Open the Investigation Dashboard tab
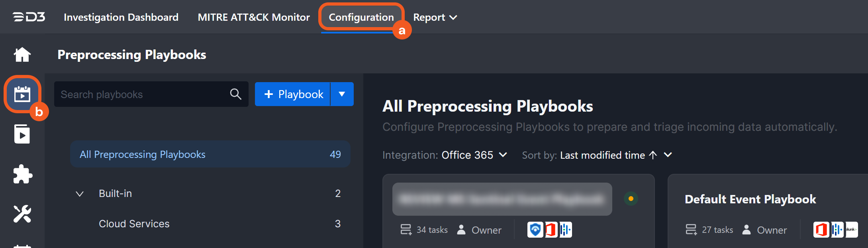The height and width of the screenshot is (248, 868). click(121, 17)
